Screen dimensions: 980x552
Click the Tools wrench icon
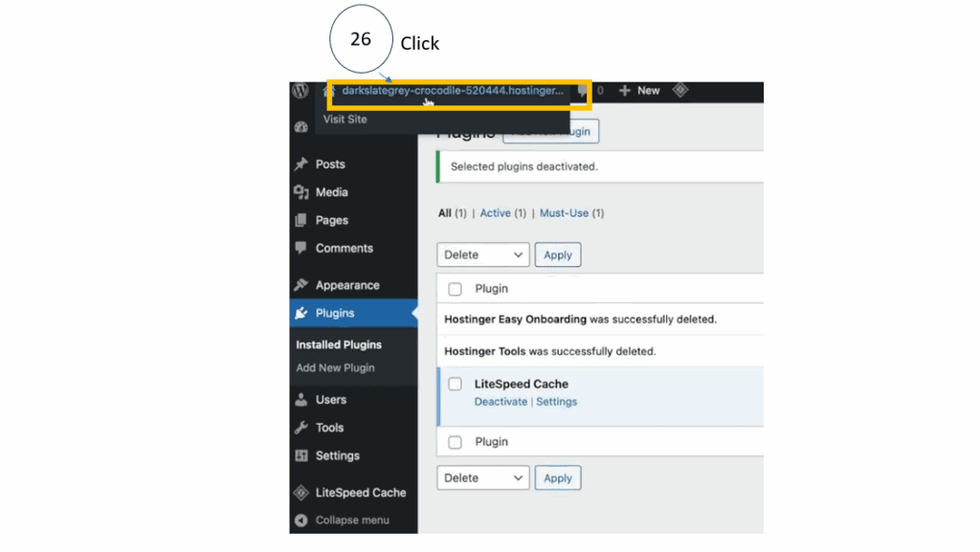301,428
